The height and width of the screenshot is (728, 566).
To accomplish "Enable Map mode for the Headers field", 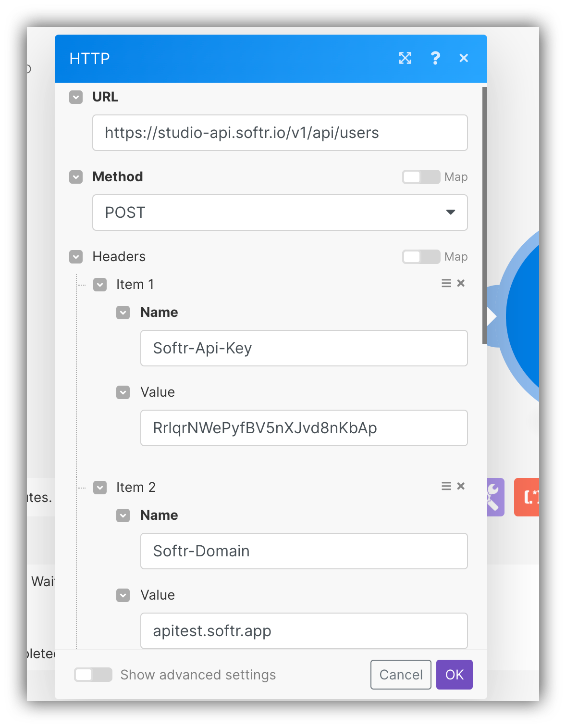I will point(420,257).
